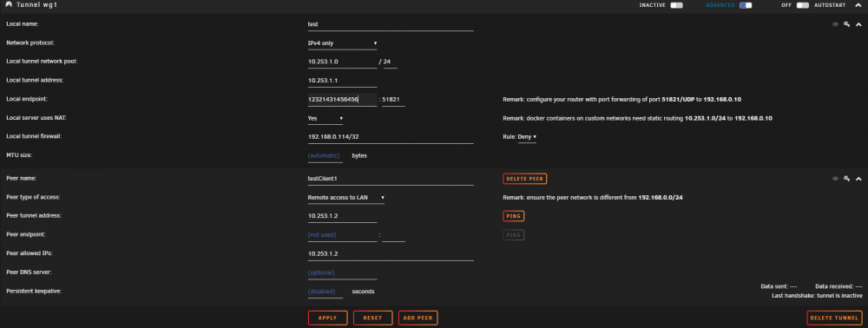Open Peer type of access dropdown

point(346,198)
